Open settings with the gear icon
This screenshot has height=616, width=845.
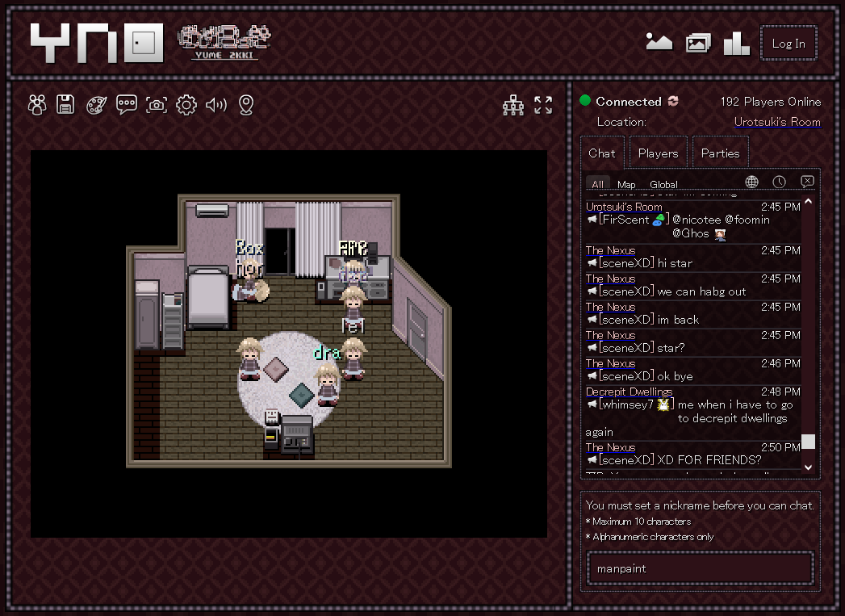(186, 105)
